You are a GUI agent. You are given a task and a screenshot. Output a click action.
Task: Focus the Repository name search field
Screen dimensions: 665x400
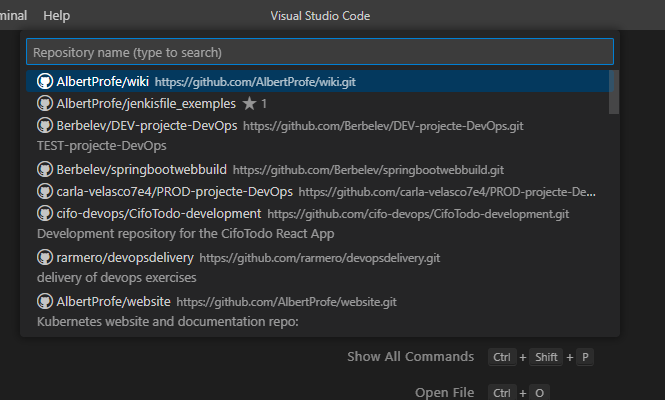click(319, 52)
